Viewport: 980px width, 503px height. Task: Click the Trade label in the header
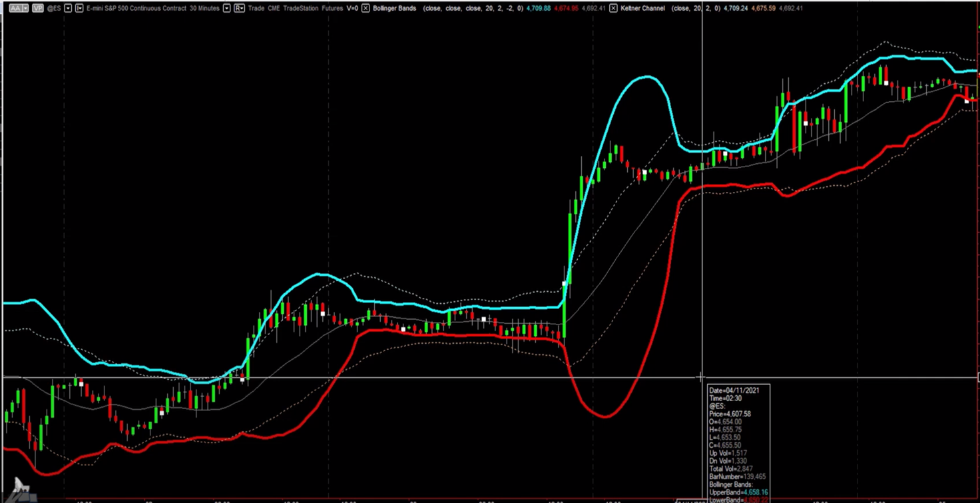pos(256,9)
